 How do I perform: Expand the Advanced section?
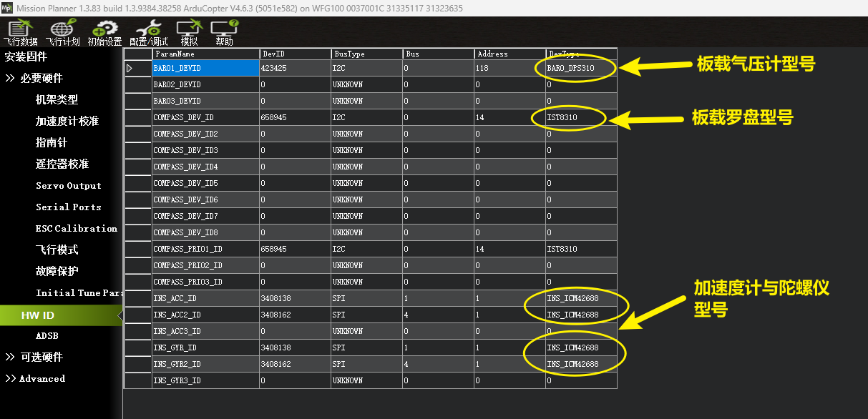point(35,378)
